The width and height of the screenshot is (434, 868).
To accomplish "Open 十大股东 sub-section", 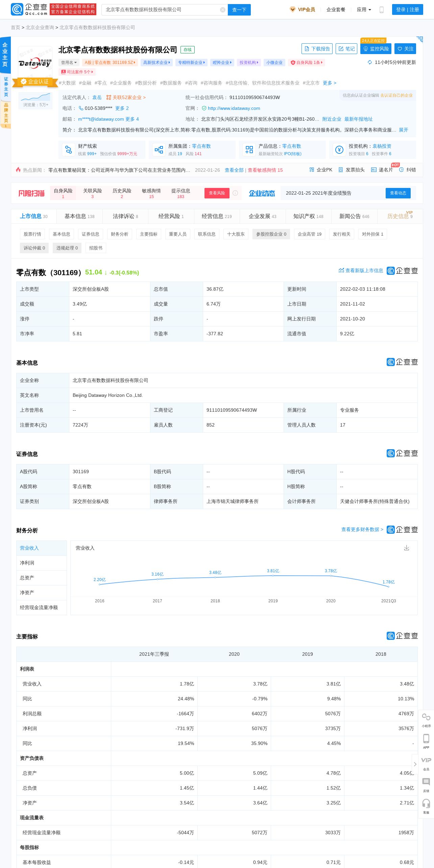I will 236,234.
